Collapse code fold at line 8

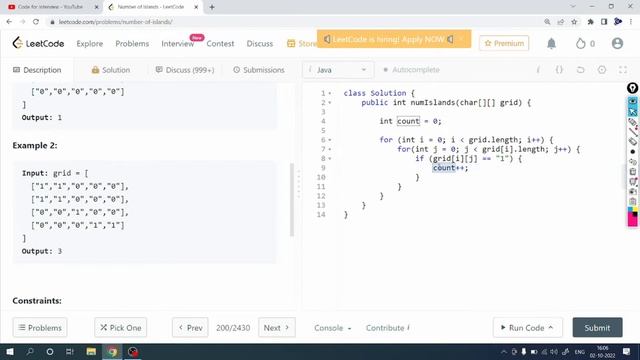330,159
